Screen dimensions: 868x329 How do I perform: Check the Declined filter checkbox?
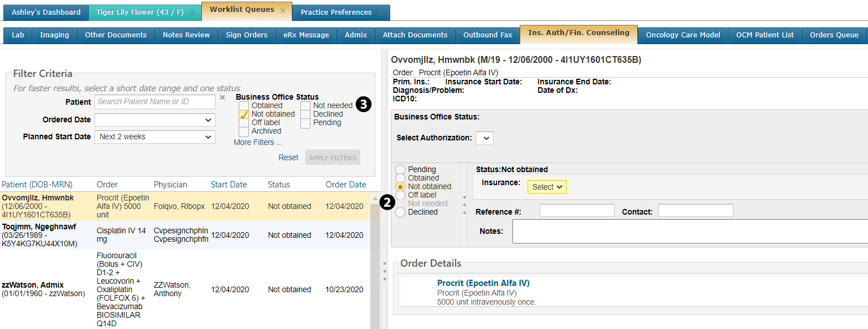305,114
